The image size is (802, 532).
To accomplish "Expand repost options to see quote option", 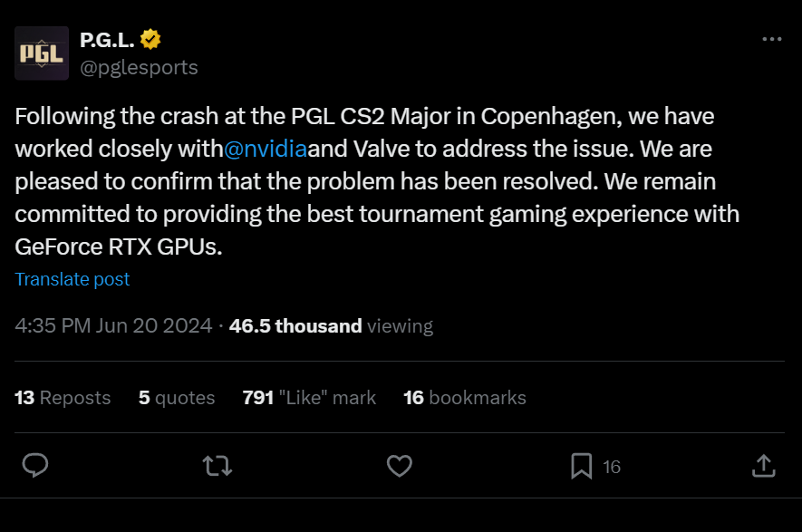I will 217,466.
